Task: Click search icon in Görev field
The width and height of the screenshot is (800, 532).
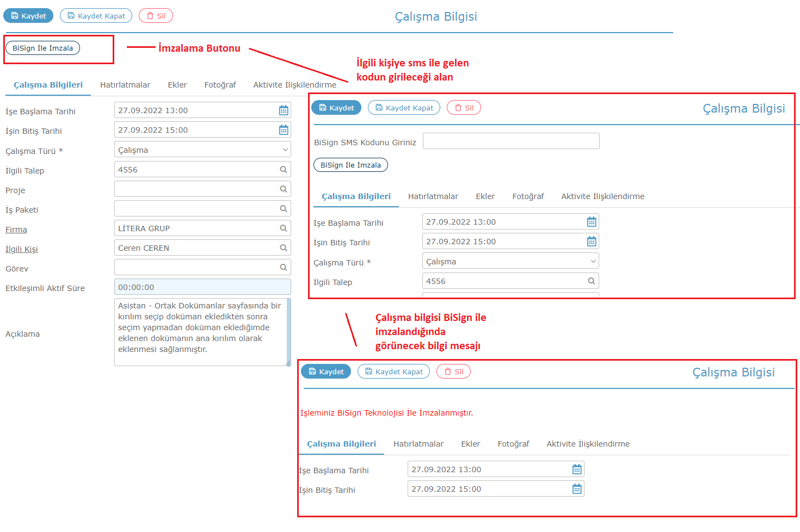Action: pos(284,268)
